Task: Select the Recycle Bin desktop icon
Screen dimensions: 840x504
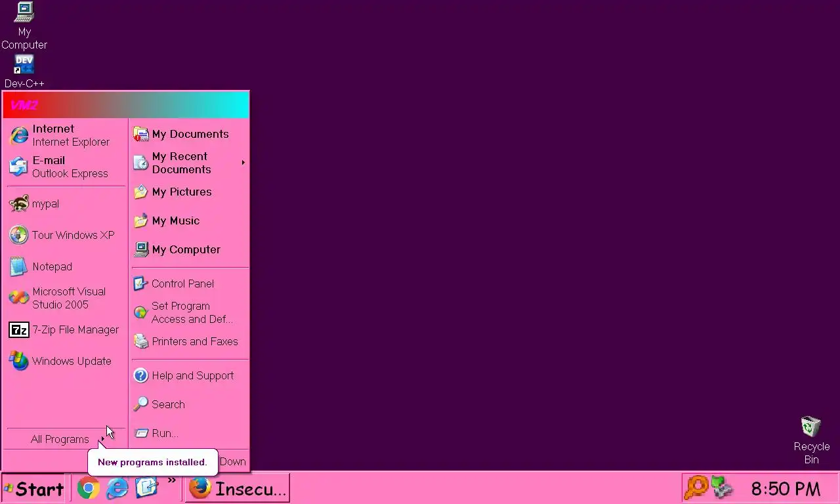Action: [x=812, y=440]
